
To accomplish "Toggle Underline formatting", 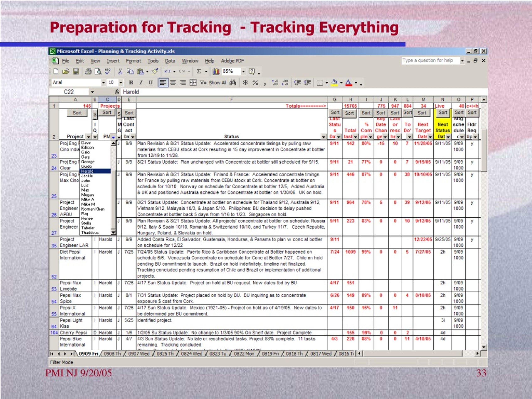I will pyautogui.click(x=150, y=83).
